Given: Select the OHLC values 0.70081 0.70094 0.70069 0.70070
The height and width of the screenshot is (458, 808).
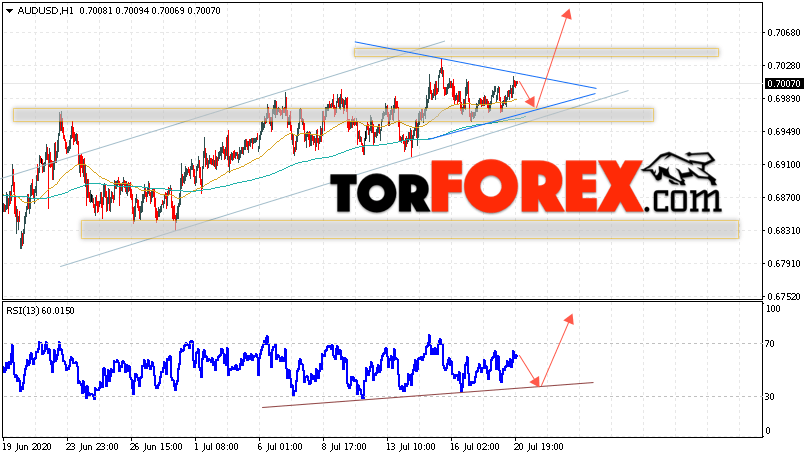Looking at the screenshot, I should pyautogui.click(x=150, y=11).
